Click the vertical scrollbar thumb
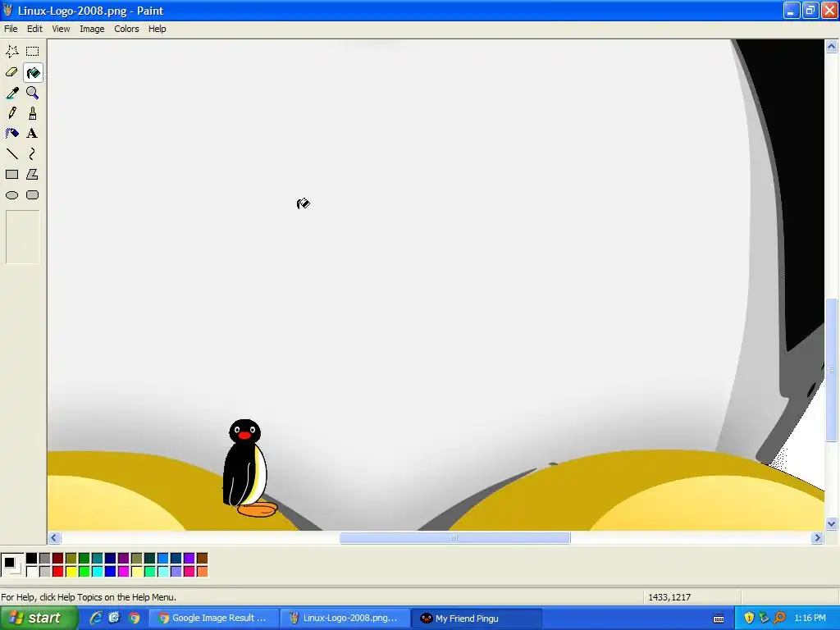Image resolution: width=840 pixels, height=630 pixels. pos(832,370)
